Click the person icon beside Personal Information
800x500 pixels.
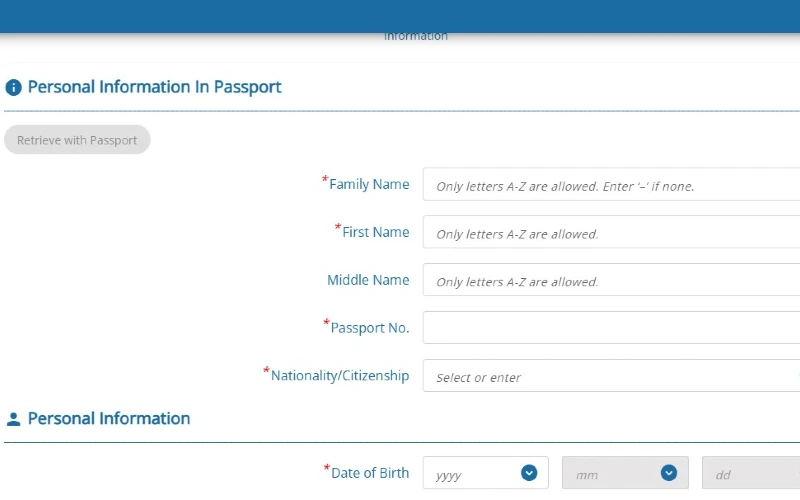coord(14,420)
